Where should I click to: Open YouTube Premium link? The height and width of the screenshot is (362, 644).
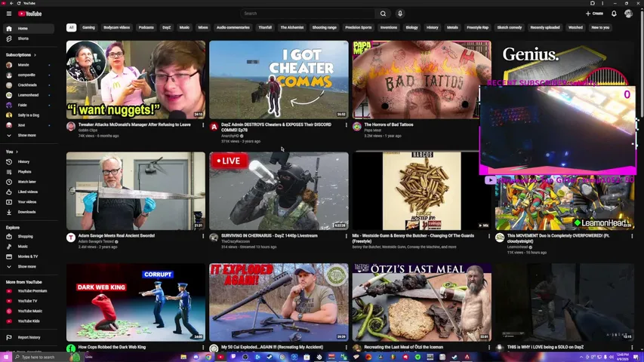coord(29,291)
